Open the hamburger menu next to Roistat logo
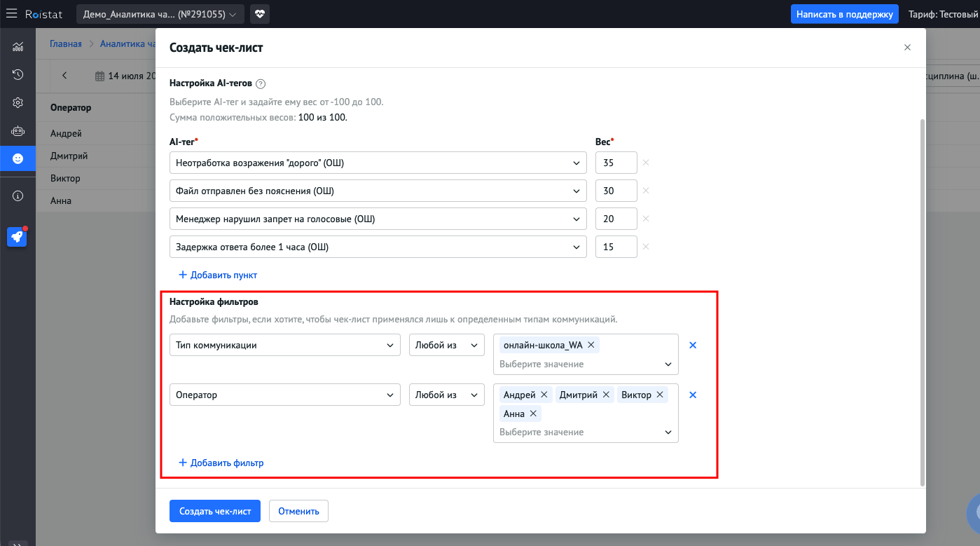Image resolution: width=980 pixels, height=546 pixels. click(12, 14)
